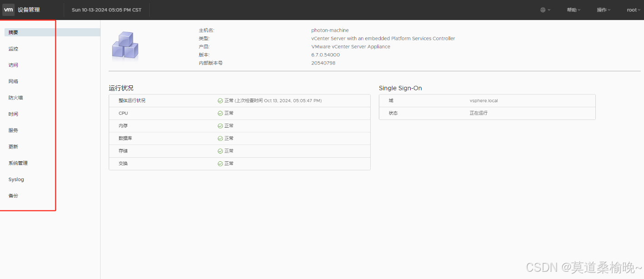Open the 监控 section
The height and width of the screenshot is (279, 644).
click(x=13, y=49)
